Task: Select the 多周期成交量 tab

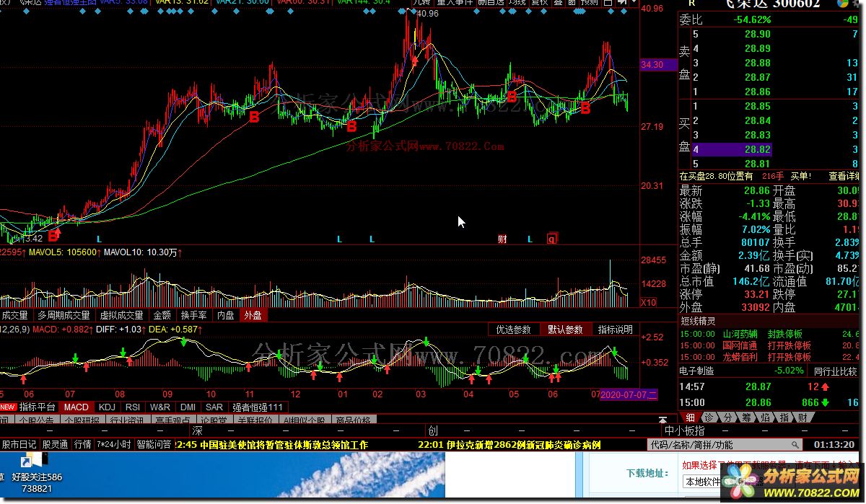Action: [64, 315]
